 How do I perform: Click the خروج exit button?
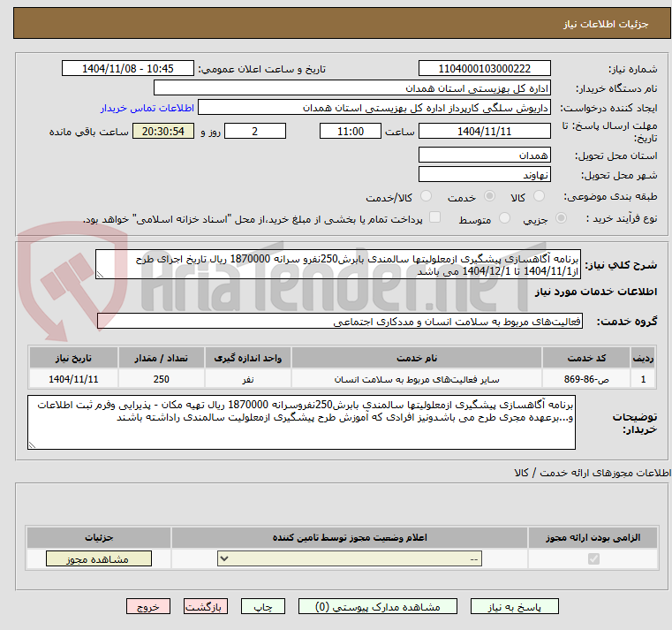pyautogui.click(x=147, y=606)
